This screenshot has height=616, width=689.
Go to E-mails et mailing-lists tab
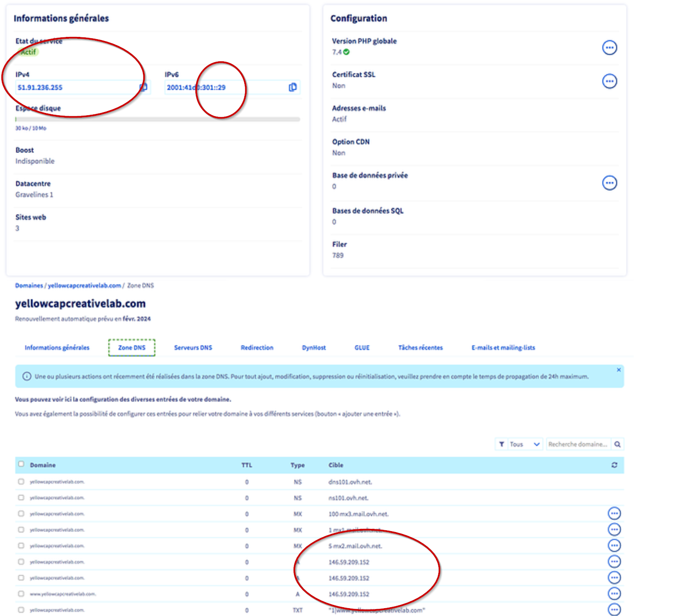503,348
